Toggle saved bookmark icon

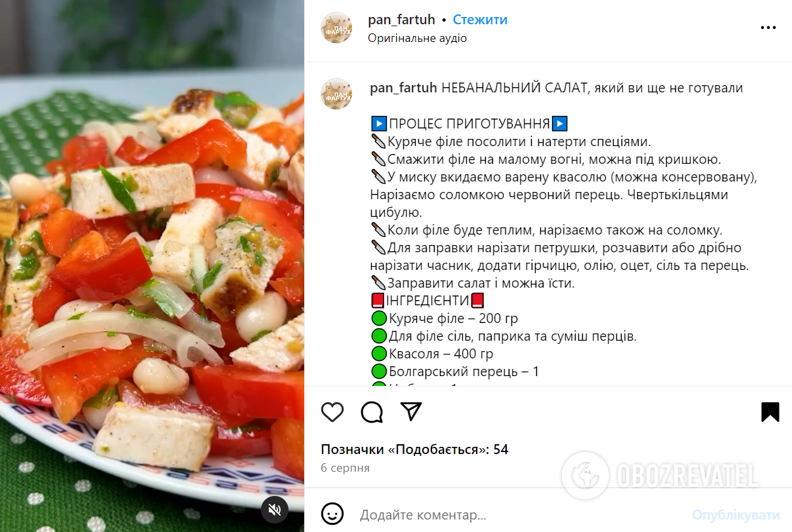coord(770,411)
